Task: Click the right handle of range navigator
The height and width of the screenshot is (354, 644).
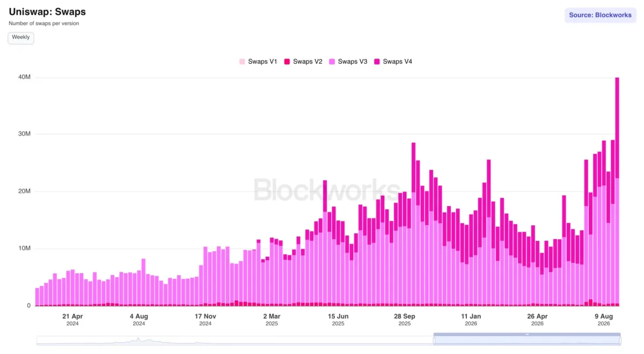Action: (620, 340)
